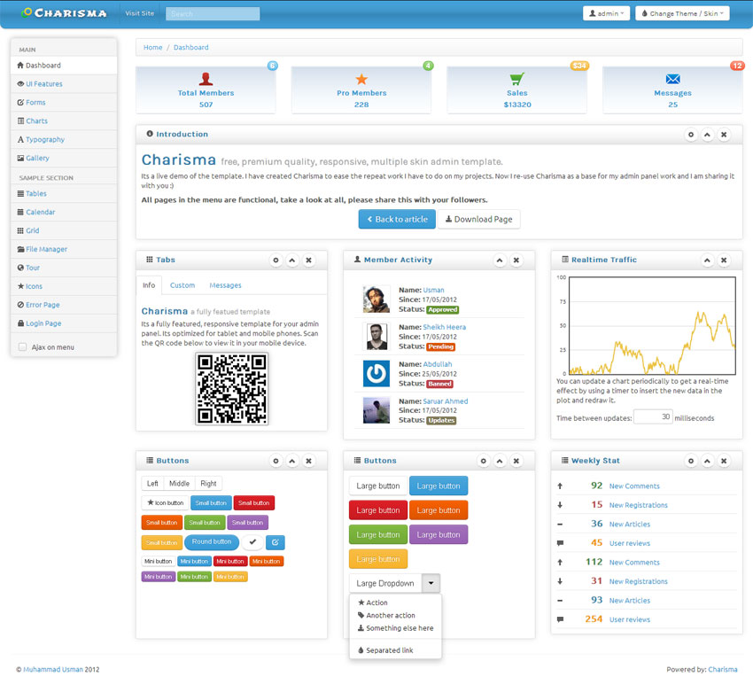The height and width of the screenshot is (700, 753).
Task: Click the Total Members red user icon
Action: (x=206, y=79)
